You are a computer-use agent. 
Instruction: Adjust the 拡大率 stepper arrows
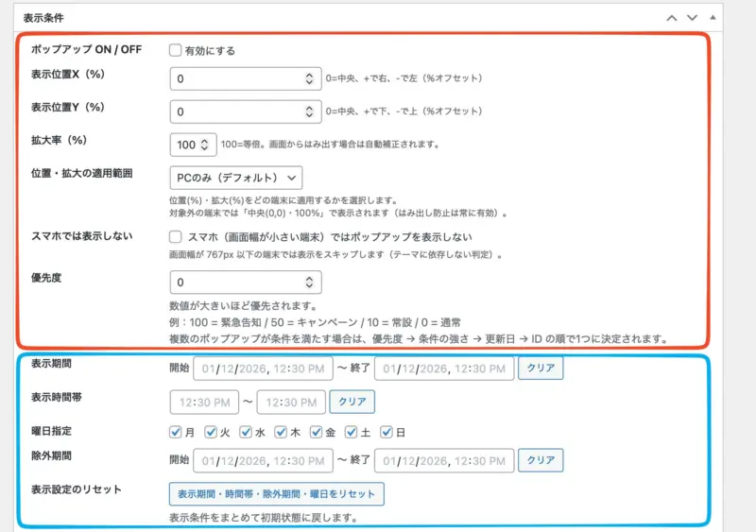pyautogui.click(x=207, y=145)
